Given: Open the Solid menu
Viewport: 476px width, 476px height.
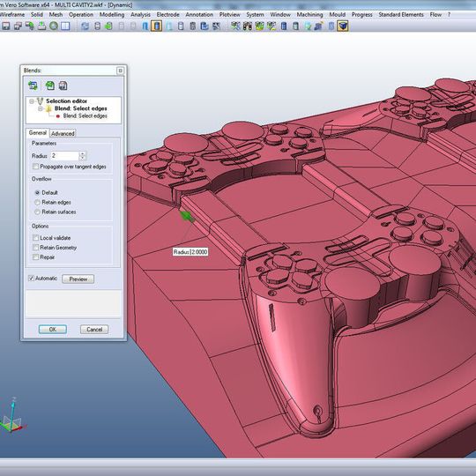Looking at the screenshot, I should point(37,14).
